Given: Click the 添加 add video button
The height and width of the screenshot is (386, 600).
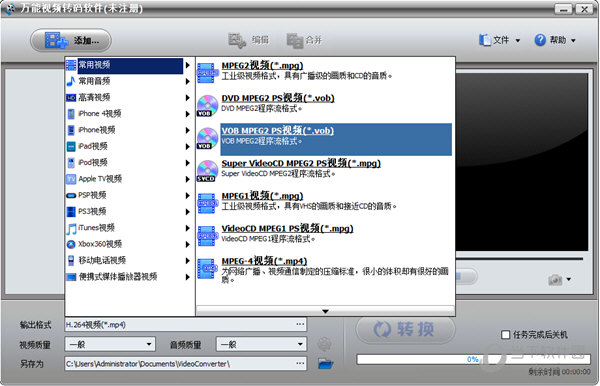Looking at the screenshot, I should [x=71, y=40].
